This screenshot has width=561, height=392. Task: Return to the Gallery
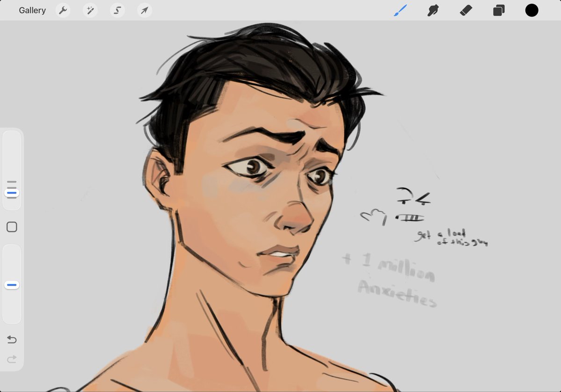(x=32, y=10)
